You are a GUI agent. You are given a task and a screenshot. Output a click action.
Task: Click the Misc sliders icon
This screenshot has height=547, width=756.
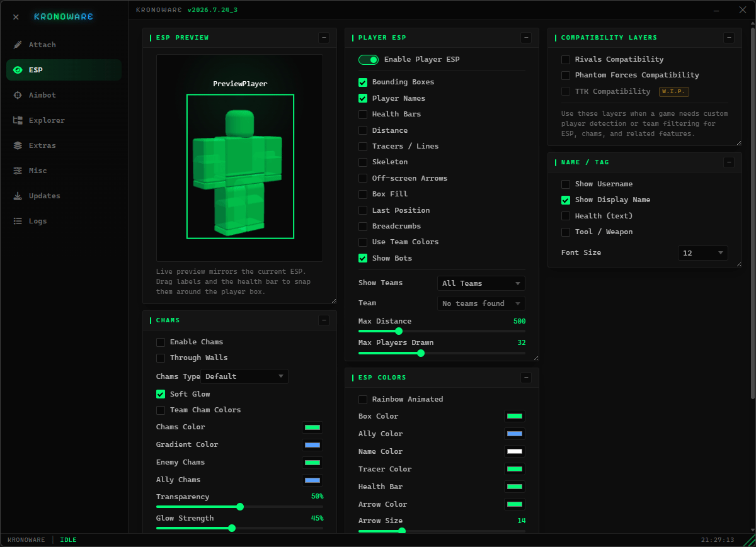[x=18, y=171]
